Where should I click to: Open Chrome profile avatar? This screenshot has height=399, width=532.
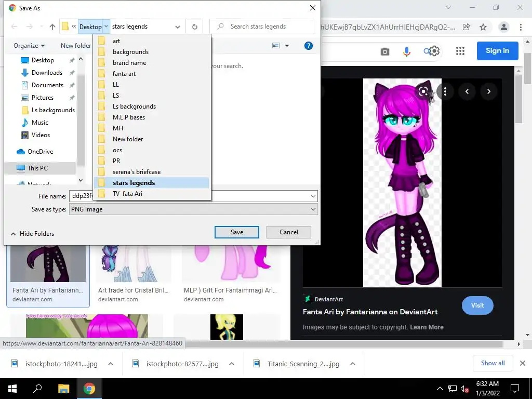[x=504, y=27]
